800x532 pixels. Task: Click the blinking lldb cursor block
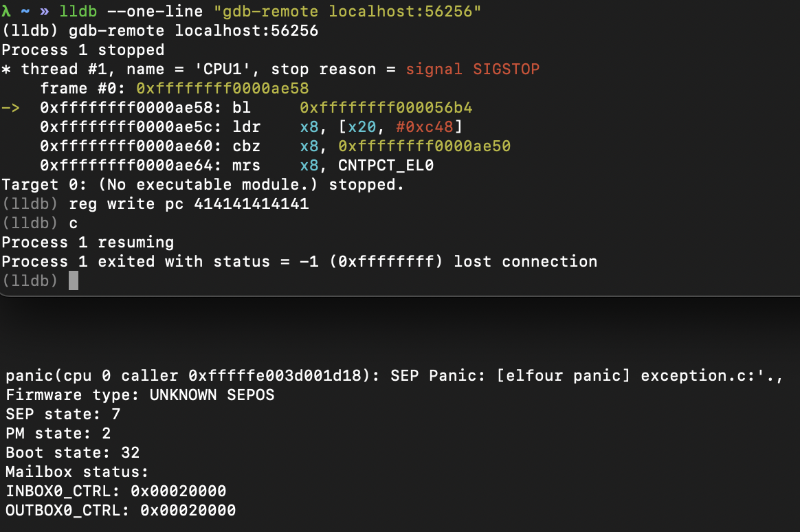(73, 280)
